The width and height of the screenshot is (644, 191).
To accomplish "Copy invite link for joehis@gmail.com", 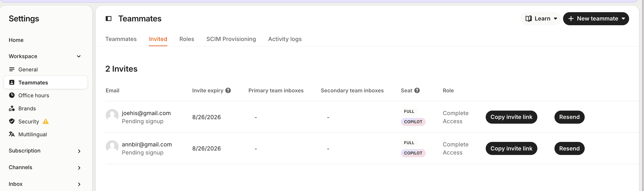I will coord(511,117).
